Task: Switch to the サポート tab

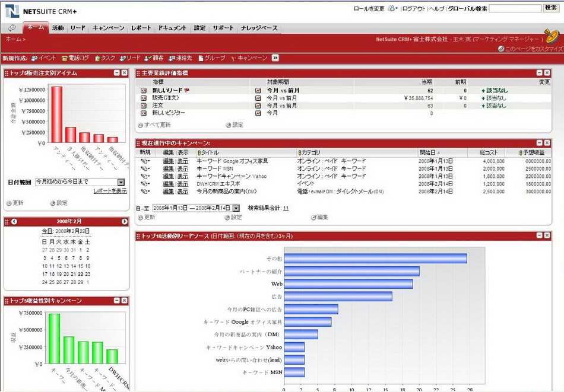Action: 223,28
